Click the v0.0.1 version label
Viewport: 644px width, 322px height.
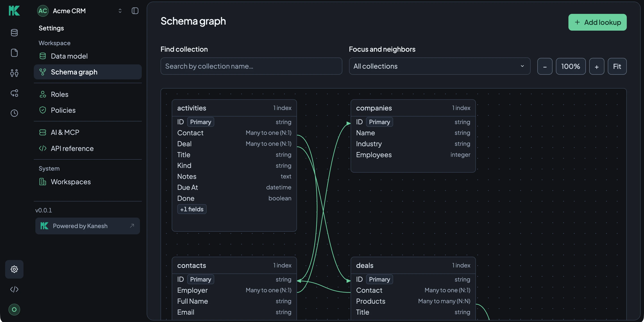(x=44, y=210)
